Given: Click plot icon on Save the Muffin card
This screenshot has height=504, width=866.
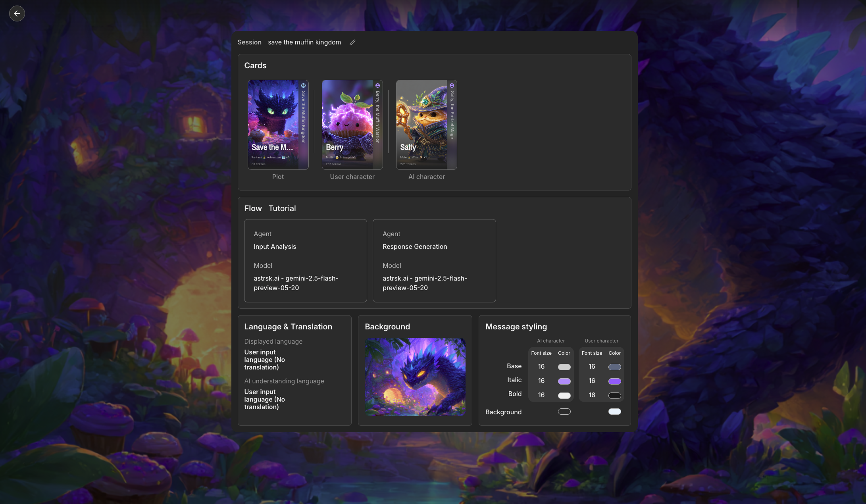Looking at the screenshot, I should (x=303, y=85).
